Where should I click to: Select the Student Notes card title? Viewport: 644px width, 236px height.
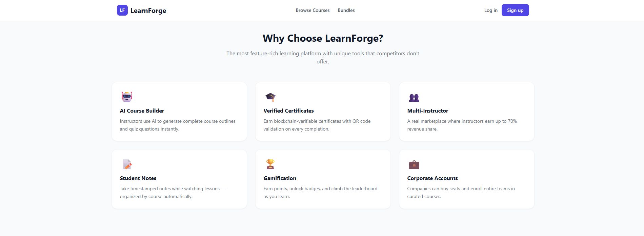138,178
